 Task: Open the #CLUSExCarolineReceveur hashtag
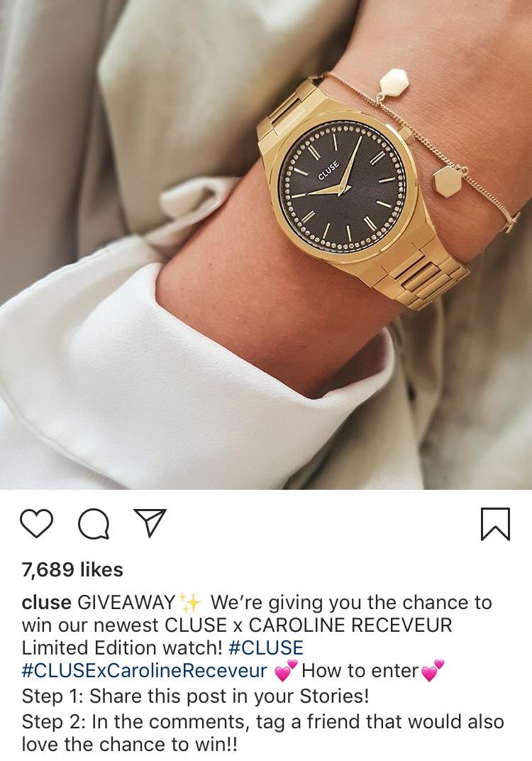144,671
